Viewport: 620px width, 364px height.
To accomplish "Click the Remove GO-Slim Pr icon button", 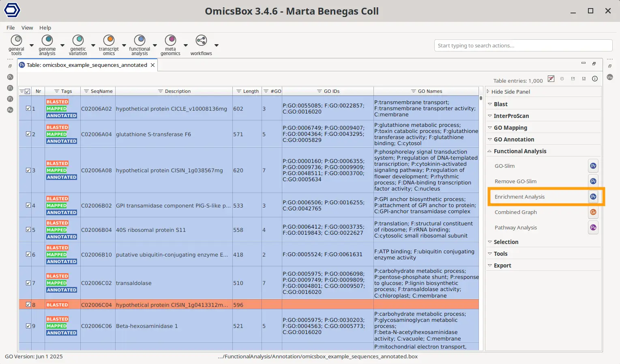I will (x=593, y=181).
